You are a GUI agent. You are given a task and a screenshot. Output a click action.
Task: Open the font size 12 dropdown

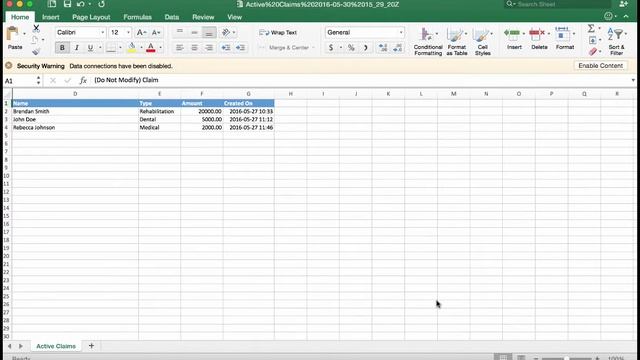(x=128, y=32)
